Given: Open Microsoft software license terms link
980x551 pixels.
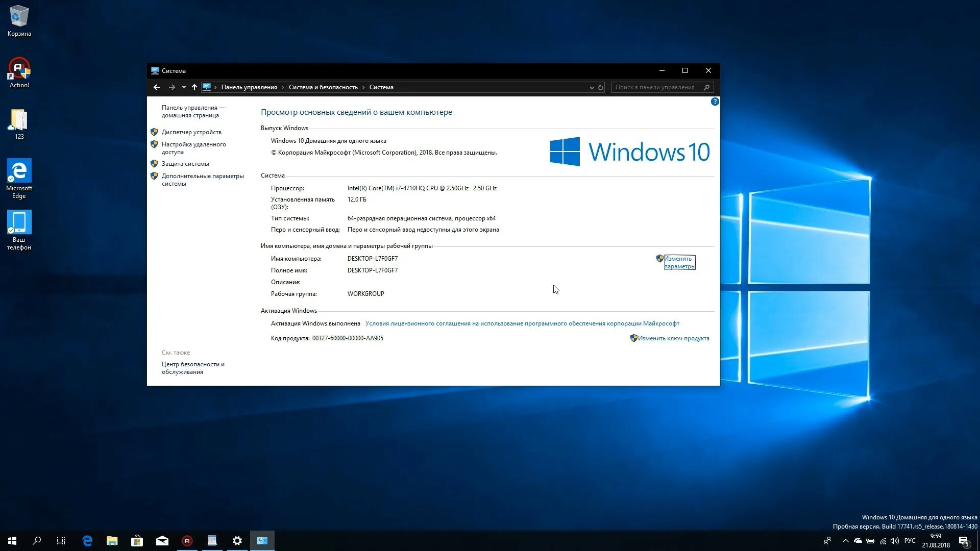Looking at the screenshot, I should pyautogui.click(x=522, y=323).
